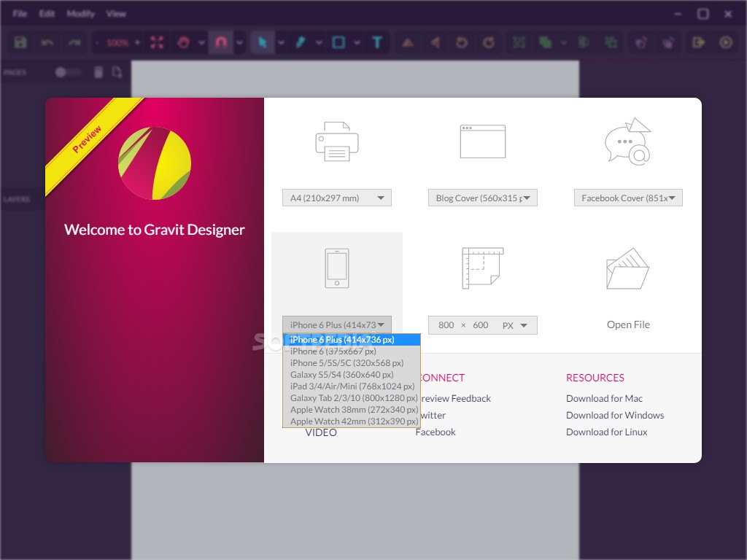This screenshot has width=747, height=560.
Task: Click the delete page trash icon
Action: pyautogui.click(x=98, y=72)
